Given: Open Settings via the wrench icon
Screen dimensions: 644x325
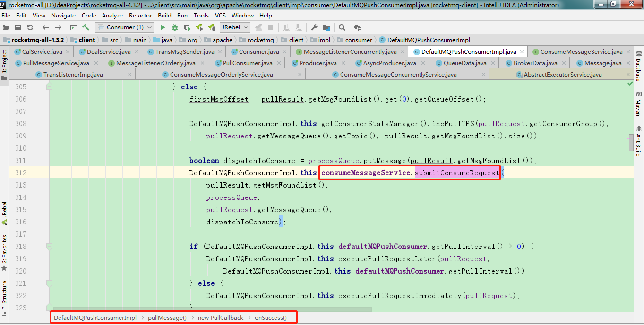Looking at the screenshot, I should (x=314, y=27).
